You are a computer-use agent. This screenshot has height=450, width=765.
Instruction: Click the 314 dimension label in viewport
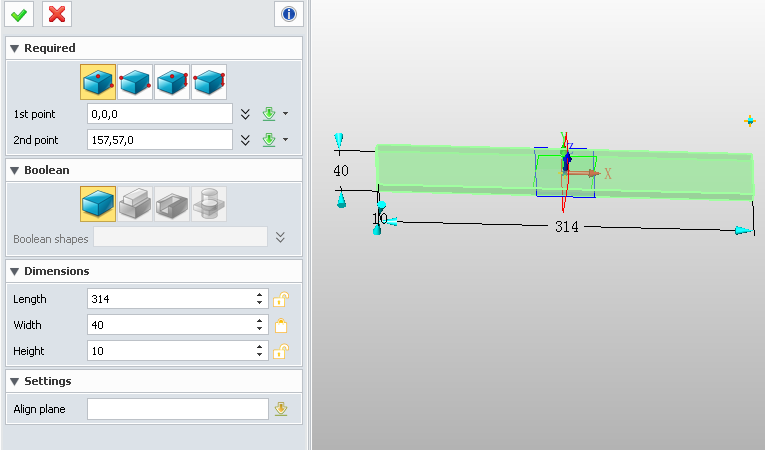click(566, 226)
